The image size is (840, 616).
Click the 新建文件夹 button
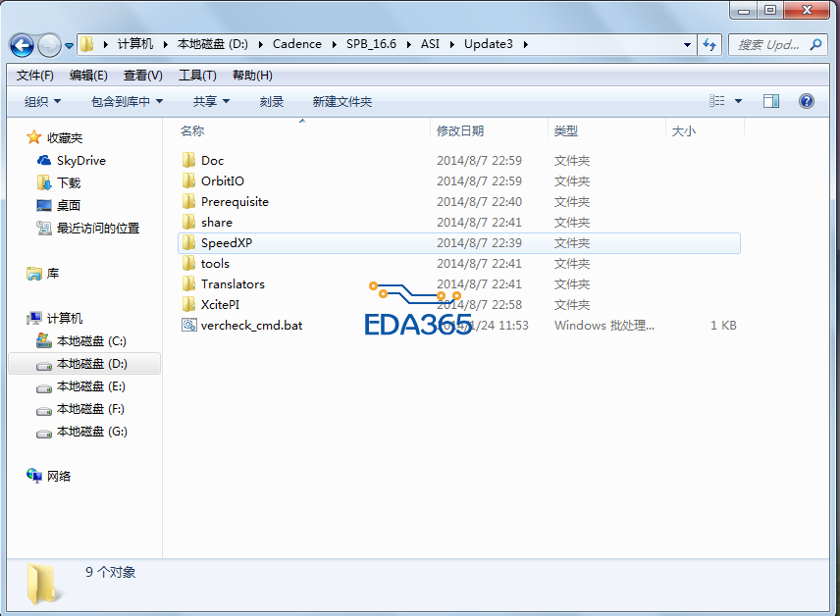point(341,102)
